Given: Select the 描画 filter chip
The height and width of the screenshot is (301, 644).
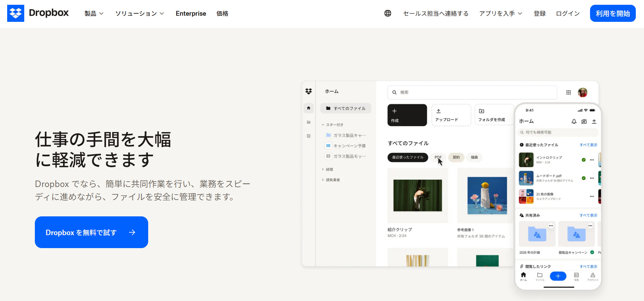Looking at the screenshot, I should [474, 157].
